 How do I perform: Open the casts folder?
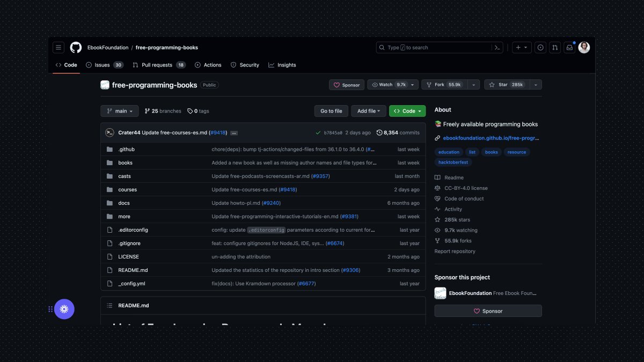(125, 176)
